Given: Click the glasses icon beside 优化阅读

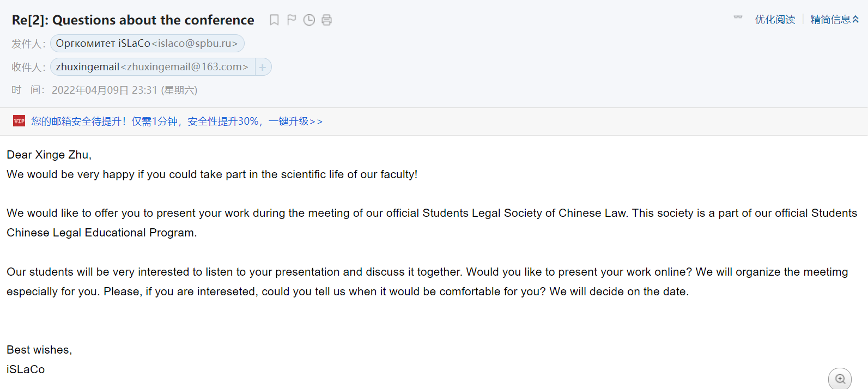Looking at the screenshot, I should [738, 18].
